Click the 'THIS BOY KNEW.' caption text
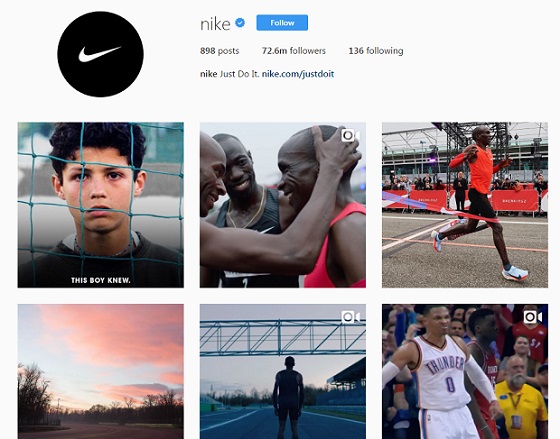Image resolution: width=560 pixels, height=439 pixels. coord(101,280)
